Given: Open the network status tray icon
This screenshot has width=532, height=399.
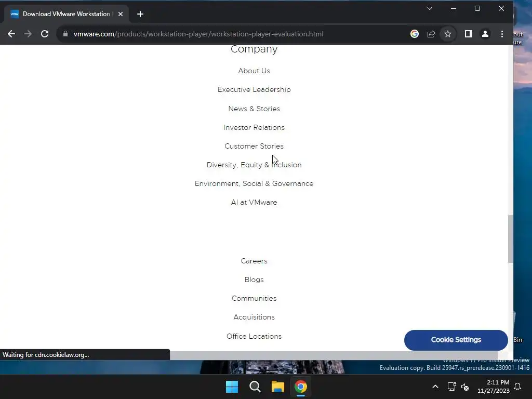Looking at the screenshot, I should coord(451,387).
